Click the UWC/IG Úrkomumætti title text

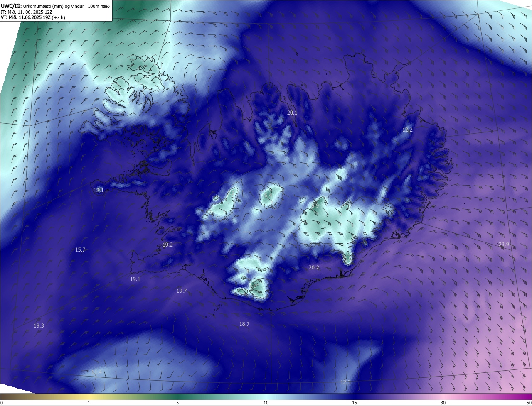point(55,5)
